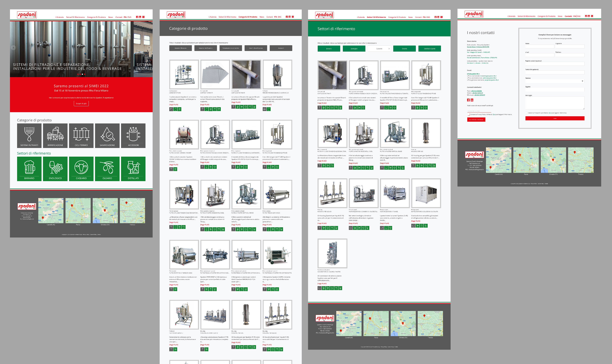Click the search icon in the Categorie page header

click(293, 17)
